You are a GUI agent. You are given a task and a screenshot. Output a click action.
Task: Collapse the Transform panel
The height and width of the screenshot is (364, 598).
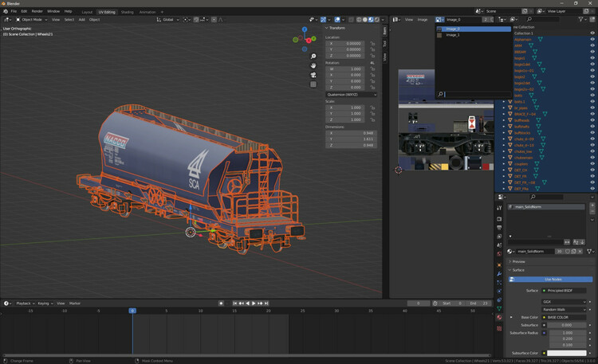click(335, 28)
